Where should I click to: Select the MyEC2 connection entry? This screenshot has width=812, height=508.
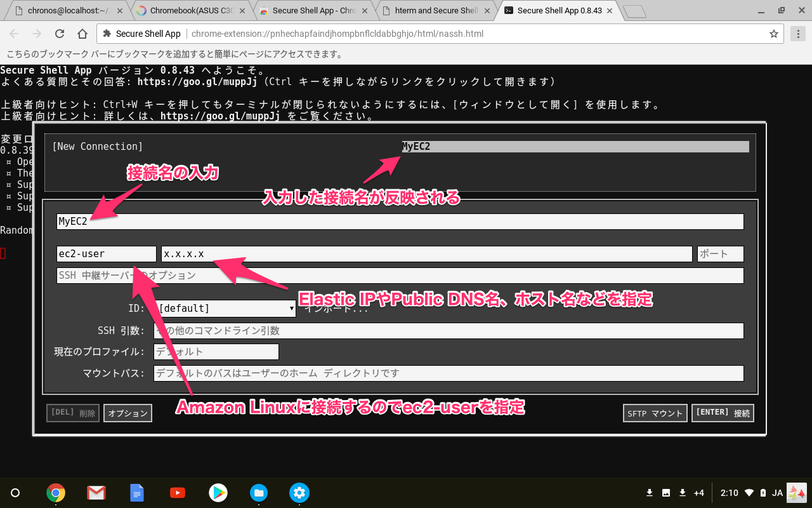(575, 147)
